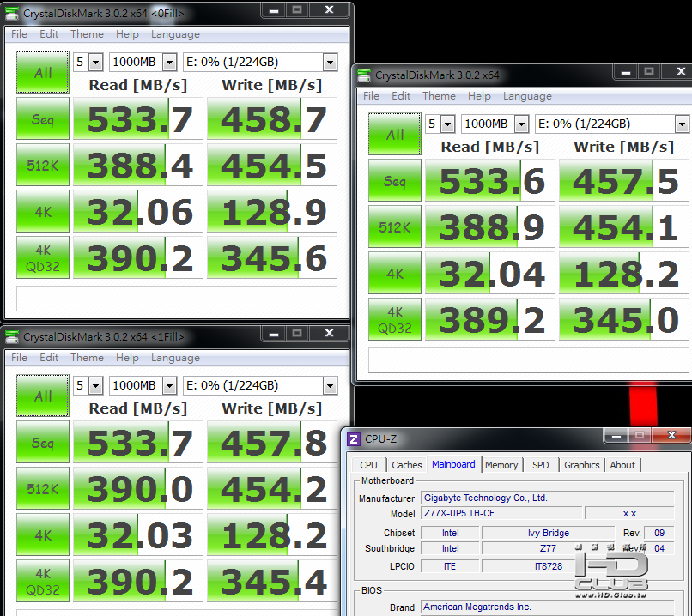Click Chipset field Ivy Bridge in CPU-Z
This screenshot has width=692, height=616.
coord(548,533)
